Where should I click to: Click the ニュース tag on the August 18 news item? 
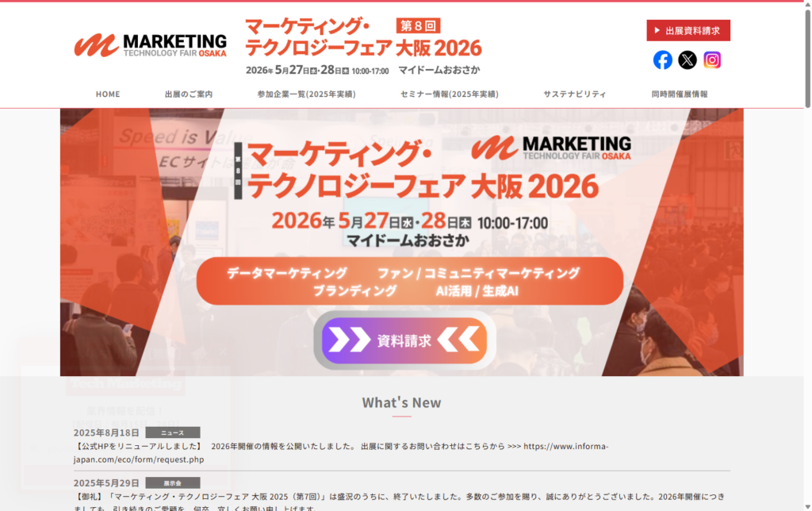172,432
